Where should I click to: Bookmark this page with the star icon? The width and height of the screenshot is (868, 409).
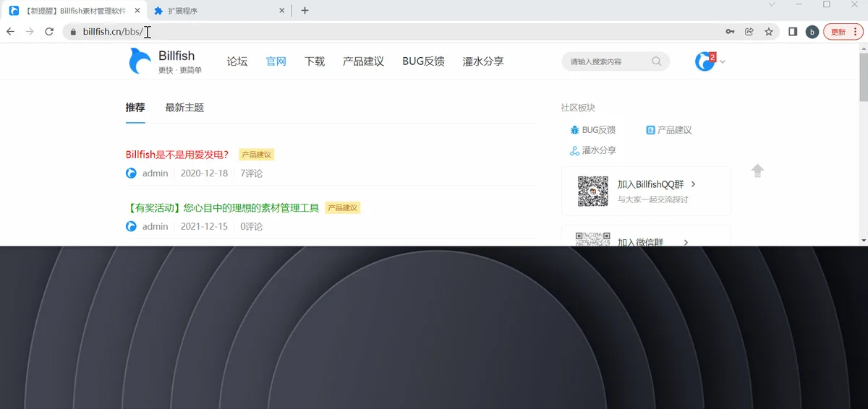769,32
